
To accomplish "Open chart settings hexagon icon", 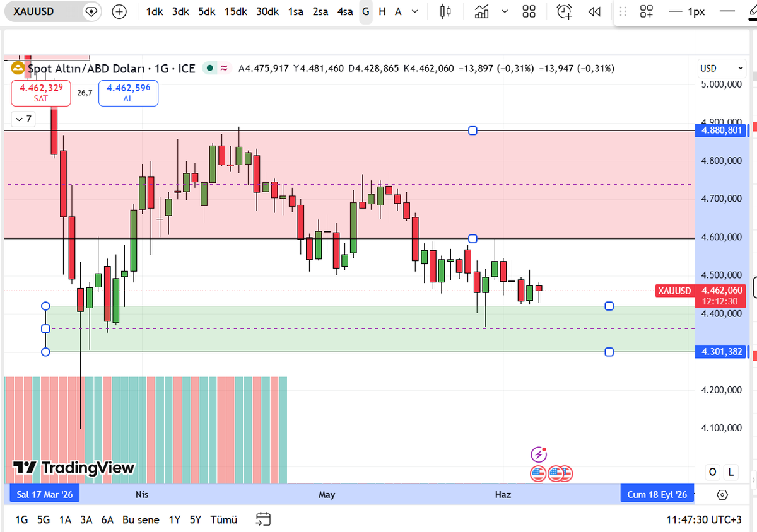I will pos(722,494).
